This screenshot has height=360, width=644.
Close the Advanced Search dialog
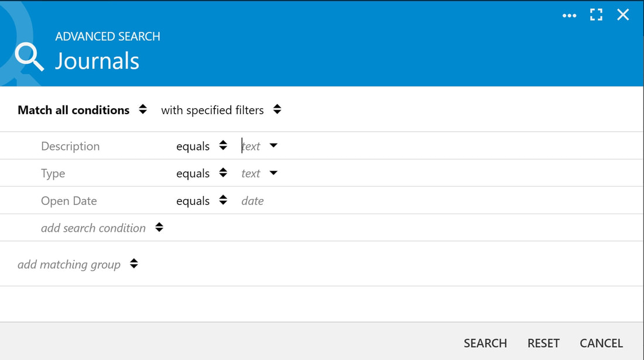click(x=623, y=15)
